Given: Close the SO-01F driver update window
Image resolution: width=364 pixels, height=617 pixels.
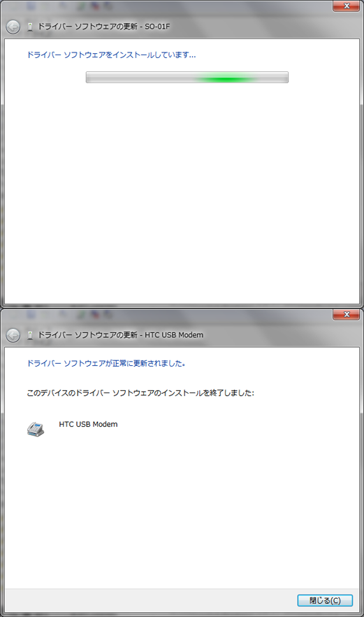Looking at the screenshot, I should (347, 6).
